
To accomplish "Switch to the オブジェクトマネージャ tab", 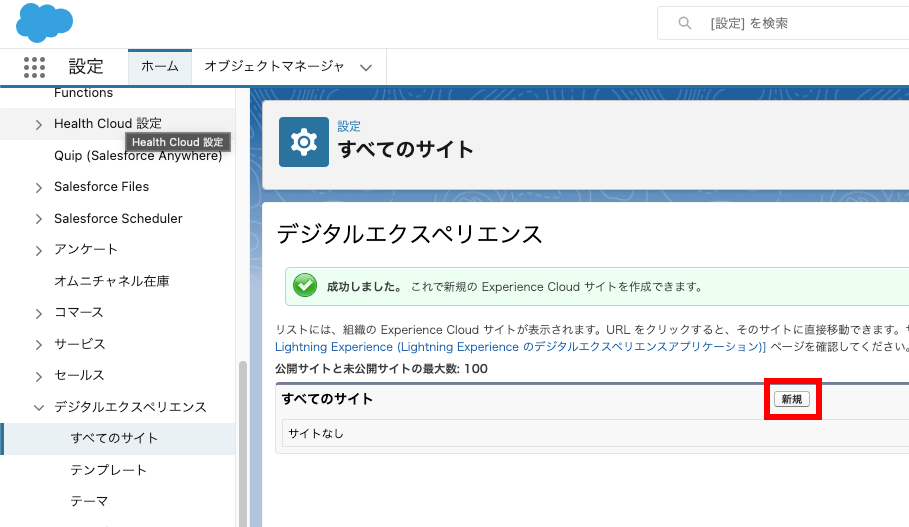I will point(274,67).
